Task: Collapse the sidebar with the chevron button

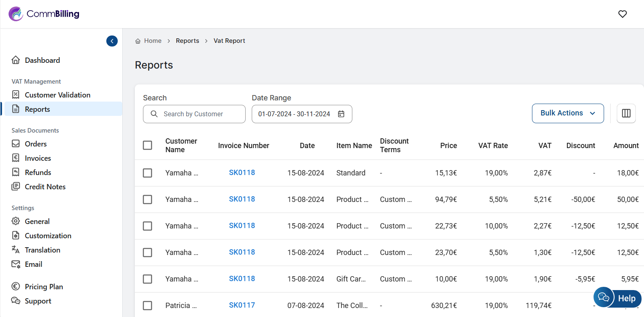Action: coord(112,41)
